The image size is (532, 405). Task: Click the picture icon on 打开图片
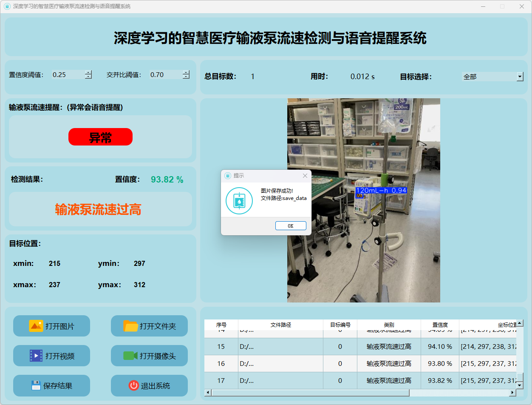(x=36, y=326)
